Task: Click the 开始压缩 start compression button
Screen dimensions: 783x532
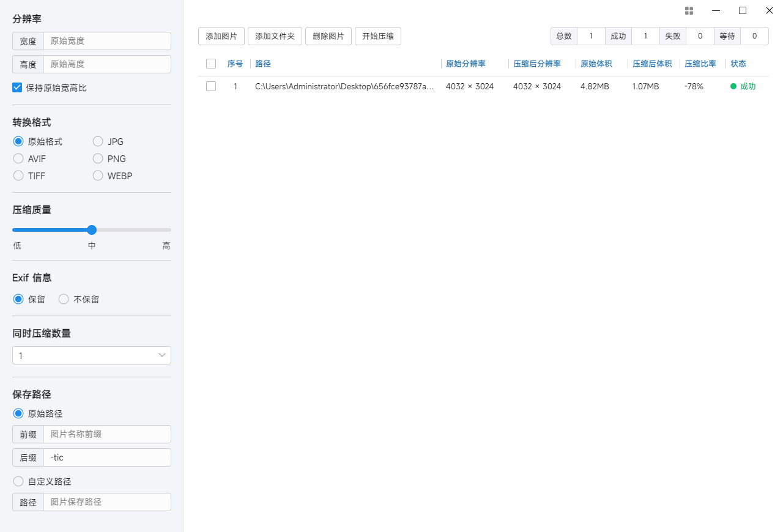Action: tap(377, 36)
